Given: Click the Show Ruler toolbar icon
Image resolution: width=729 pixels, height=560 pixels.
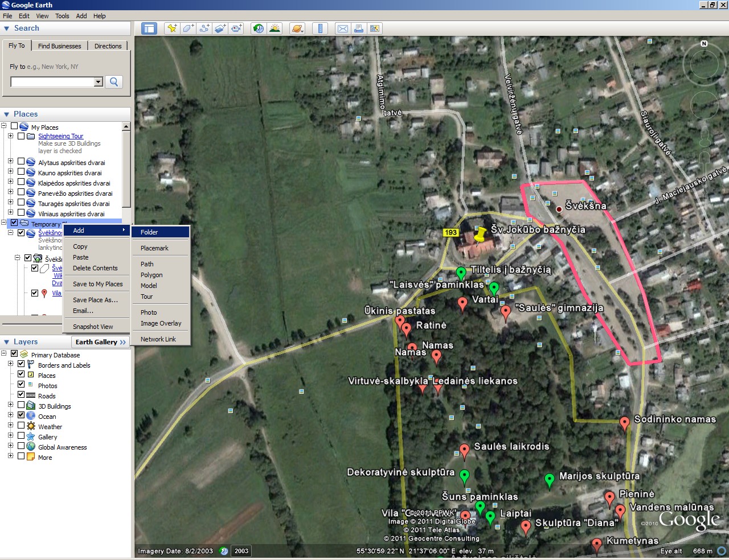Looking at the screenshot, I should pyautogui.click(x=320, y=28).
